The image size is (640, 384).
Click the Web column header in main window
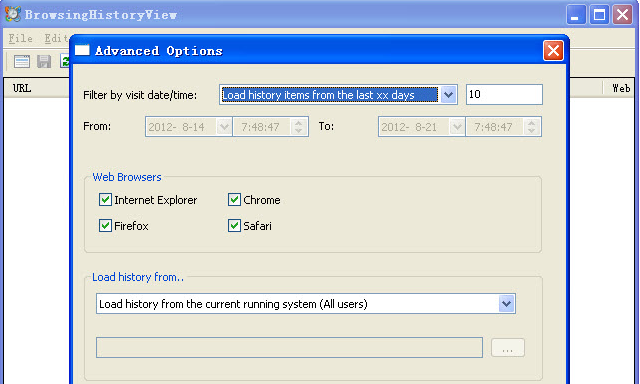(620, 88)
